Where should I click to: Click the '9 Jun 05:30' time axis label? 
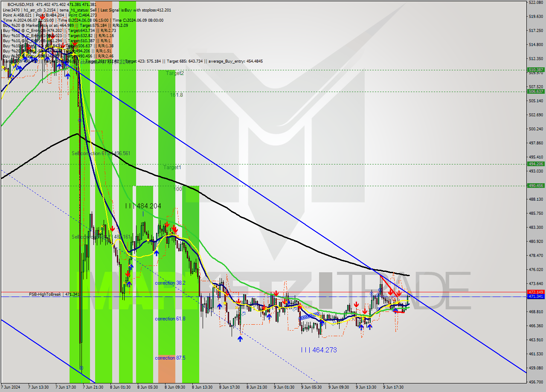(311, 387)
